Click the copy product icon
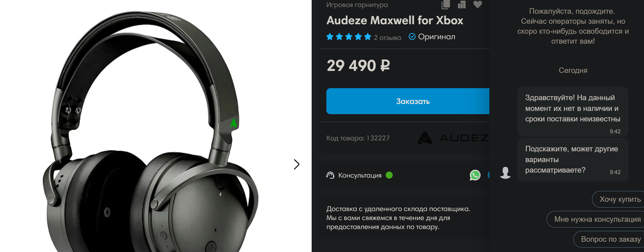The image size is (644, 252). (x=446, y=4)
